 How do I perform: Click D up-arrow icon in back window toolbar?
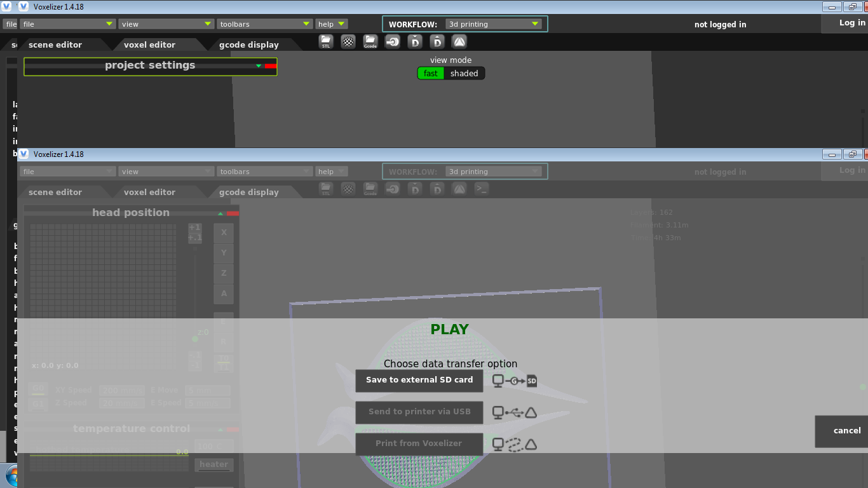(x=437, y=42)
